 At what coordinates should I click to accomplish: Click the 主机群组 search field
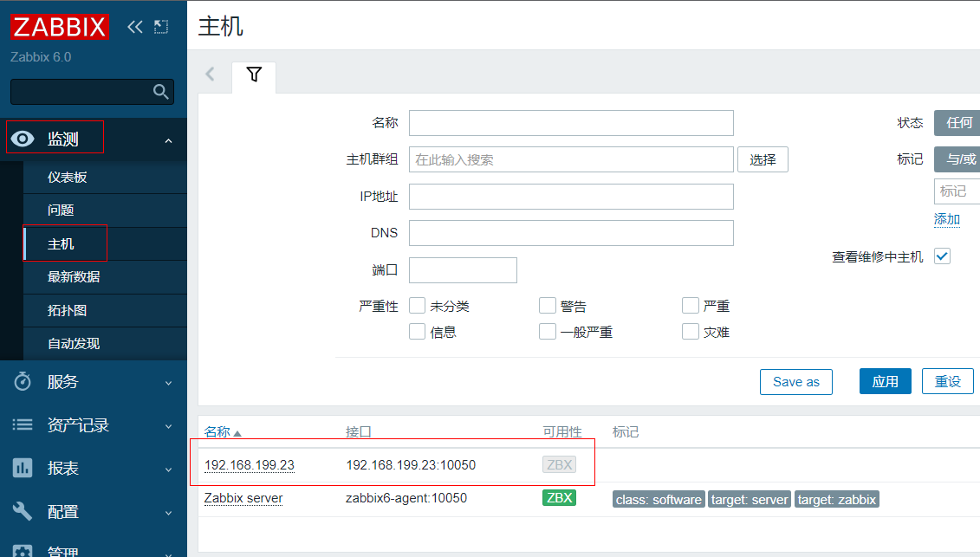[x=571, y=159]
